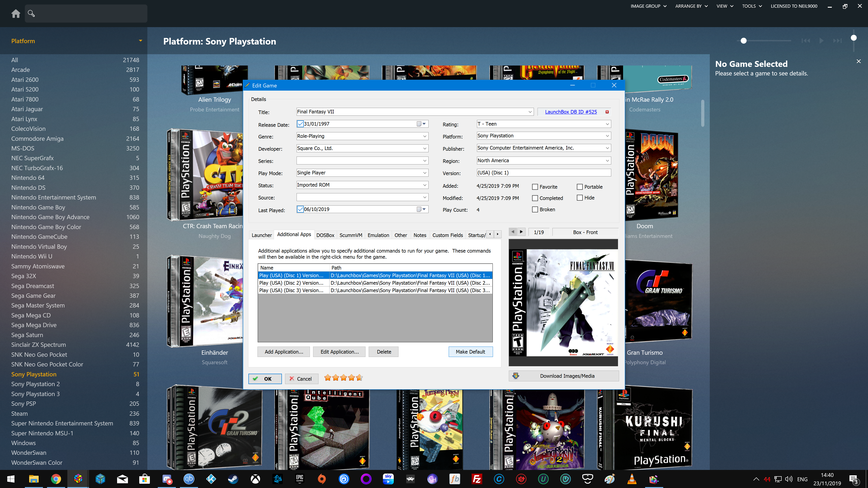This screenshot has width=868, height=488.
Task: Open Battle.net from the taskbar
Action: (x=278, y=479)
